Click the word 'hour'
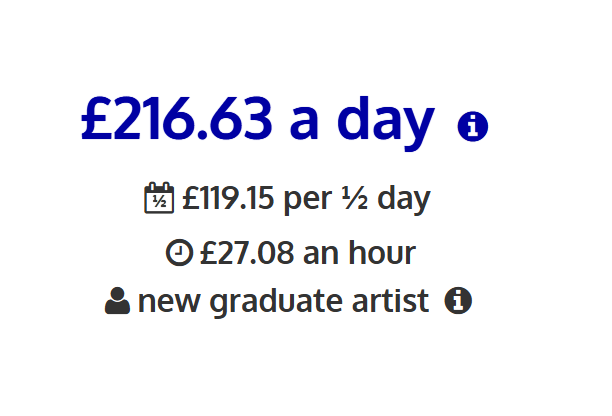Image resolution: width=612 pixels, height=416 pixels. coord(382,253)
